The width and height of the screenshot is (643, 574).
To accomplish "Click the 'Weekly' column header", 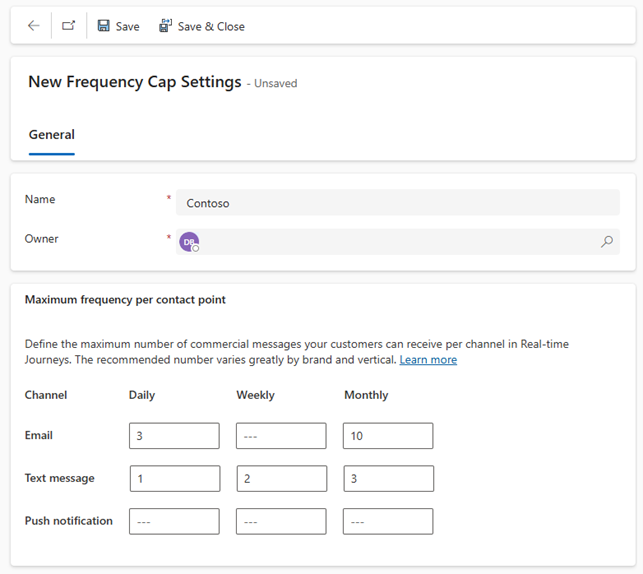I will click(255, 395).
